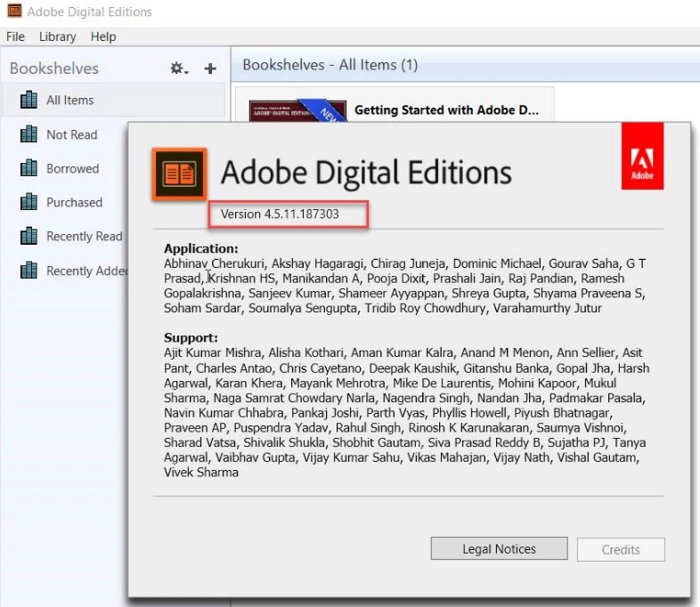The image size is (700, 607).
Task: Click the Credits button
Action: [621, 549]
